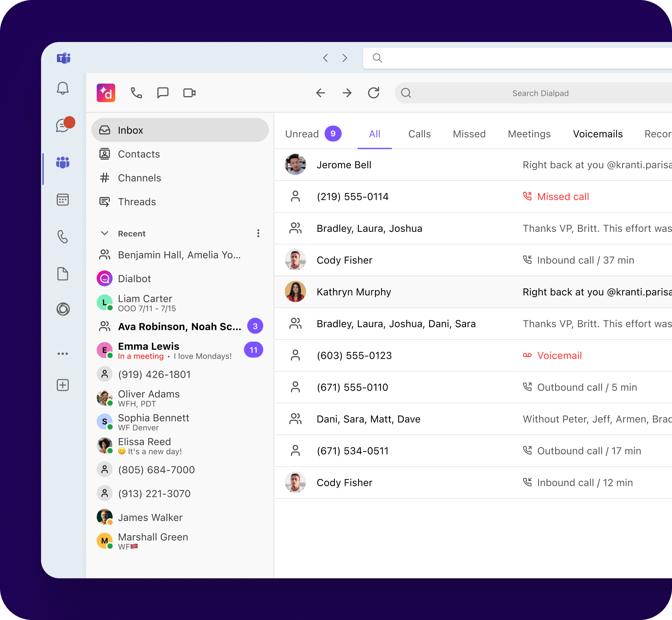Open Channels in sidebar

180,178
